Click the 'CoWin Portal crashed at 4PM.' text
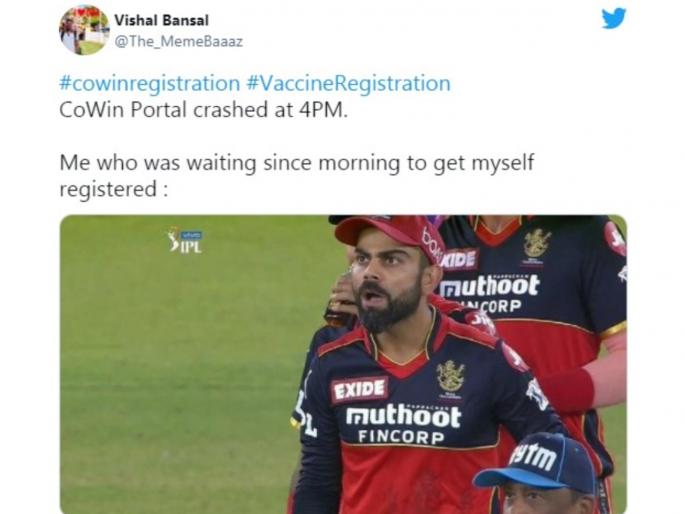Screen dimensions: 685x514 tap(204, 110)
